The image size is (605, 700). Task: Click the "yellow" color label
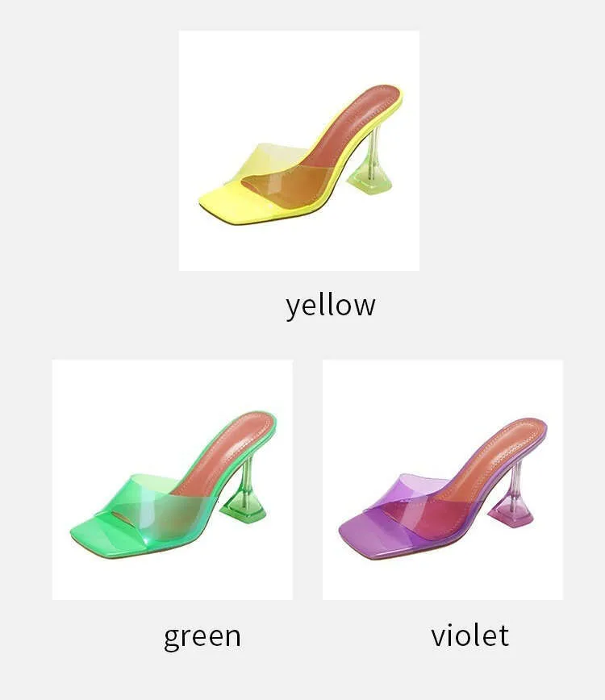[331, 306]
